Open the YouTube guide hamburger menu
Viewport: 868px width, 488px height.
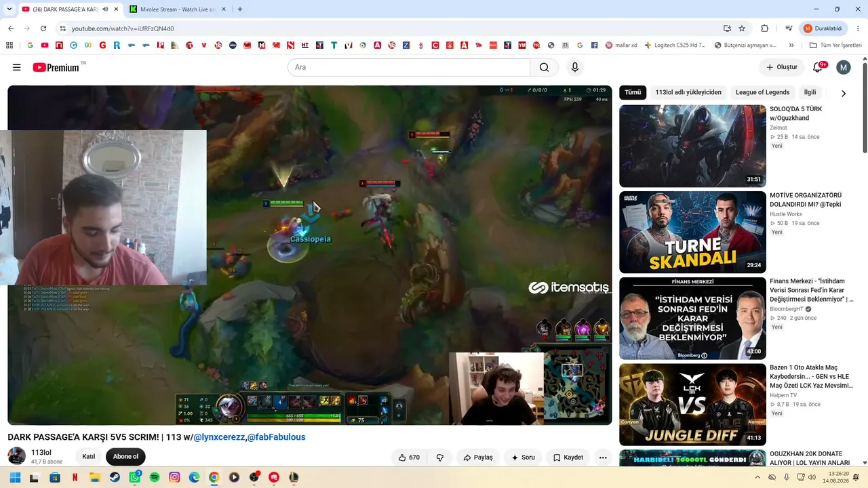coord(17,67)
